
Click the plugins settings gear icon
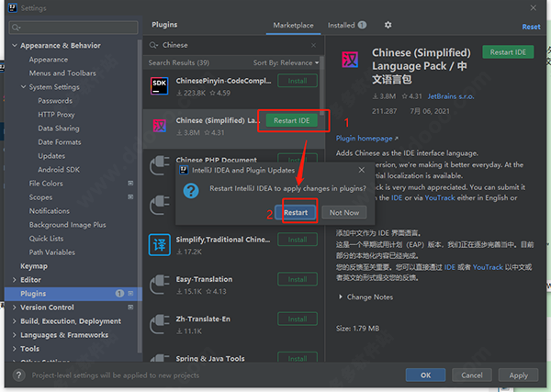388,25
